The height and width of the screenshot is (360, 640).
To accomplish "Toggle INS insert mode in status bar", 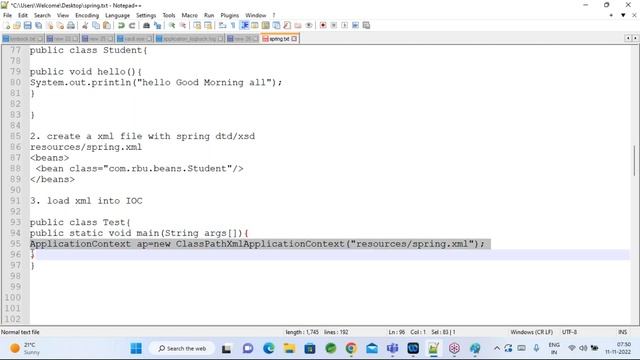I will [622, 332].
